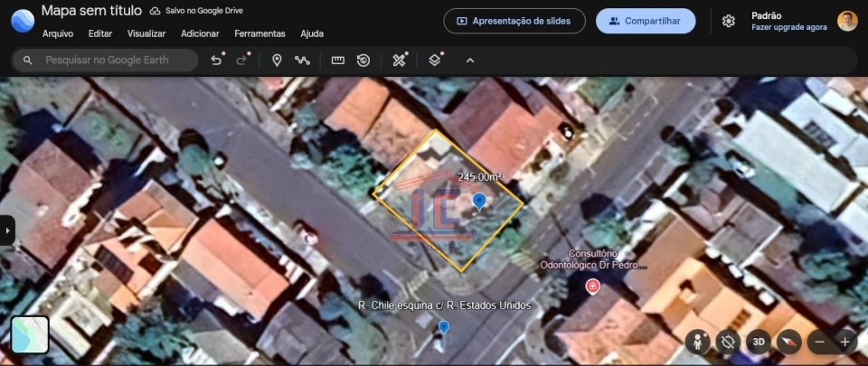Start Apresentação de slides
Viewport: 868px width, 366px height.
pyautogui.click(x=514, y=21)
